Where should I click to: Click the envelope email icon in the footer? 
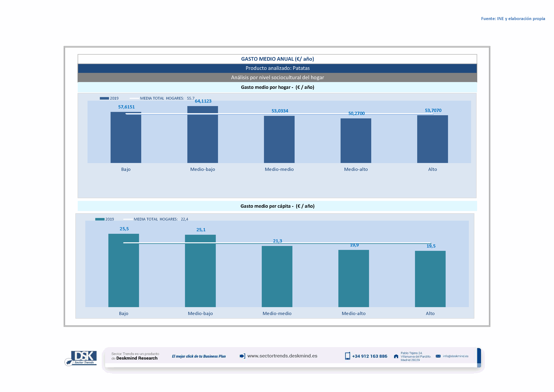pos(438,356)
